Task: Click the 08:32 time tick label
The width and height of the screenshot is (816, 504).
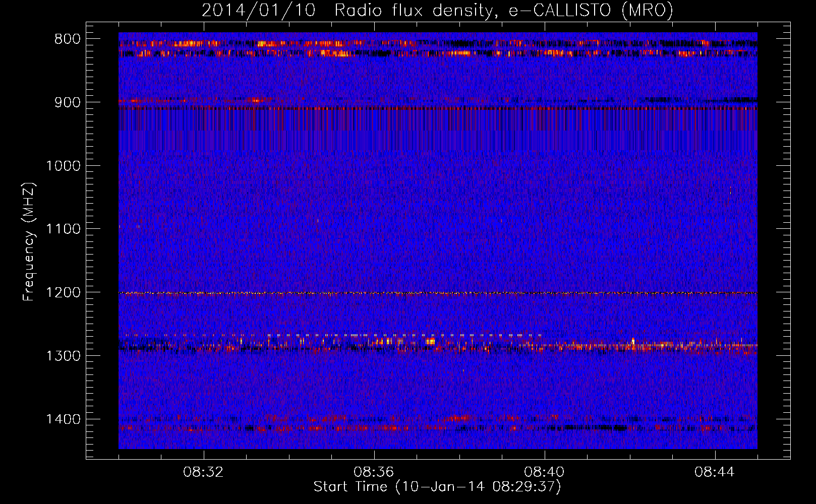Action: point(204,472)
